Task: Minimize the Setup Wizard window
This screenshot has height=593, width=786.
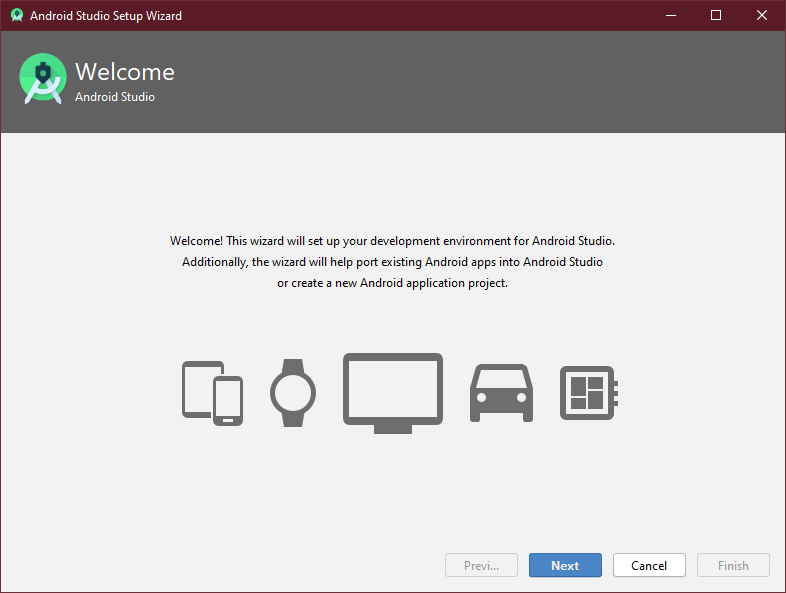Action: 671,15
